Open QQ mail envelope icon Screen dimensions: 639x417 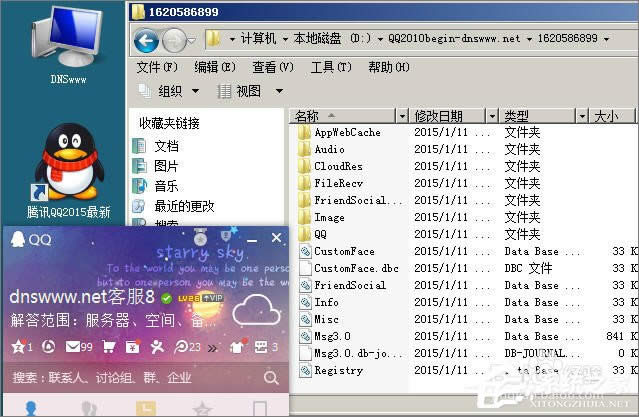[x=72, y=347]
